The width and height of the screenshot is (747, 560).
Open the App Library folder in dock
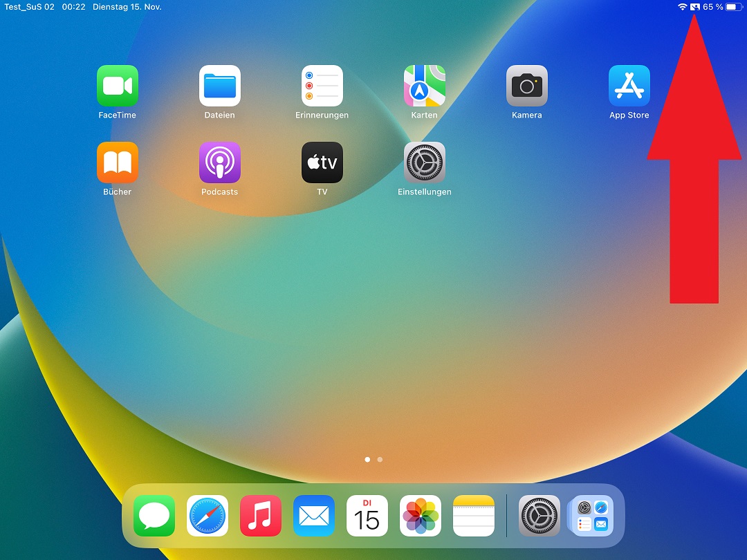pos(592,516)
